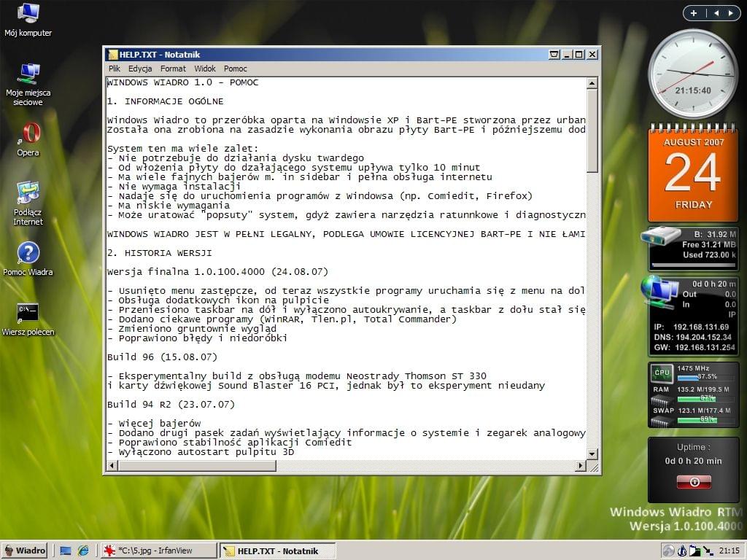Viewport: 747px width, 560px height.
Task: Click the Notatnik title bar document icon
Action: pyautogui.click(x=112, y=55)
